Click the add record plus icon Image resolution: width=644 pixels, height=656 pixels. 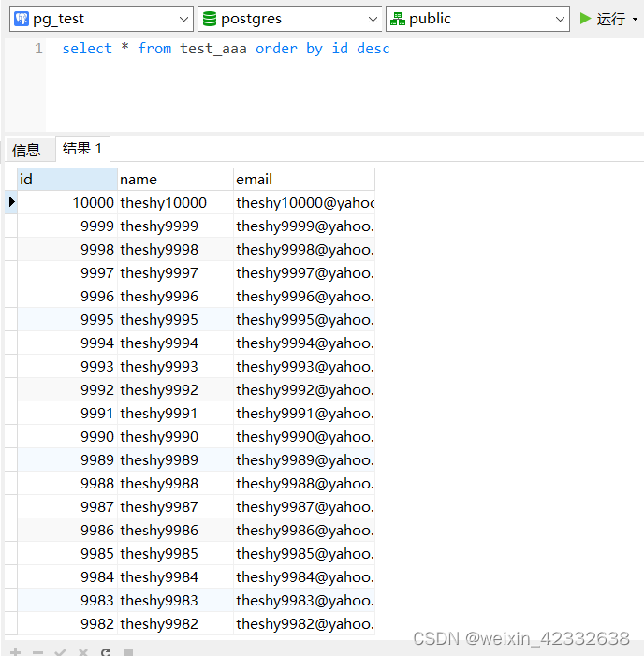click(x=16, y=652)
